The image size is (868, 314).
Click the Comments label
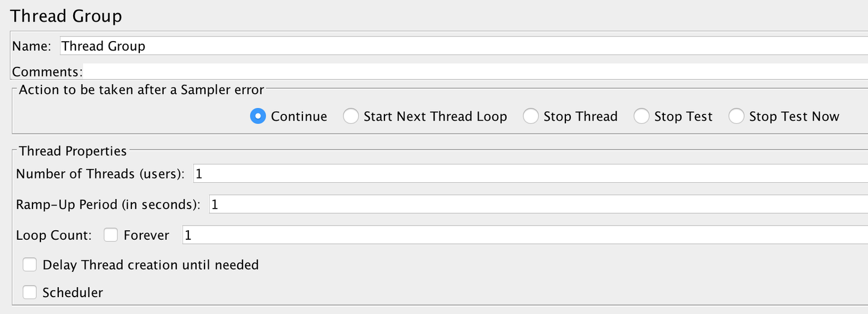coord(47,72)
